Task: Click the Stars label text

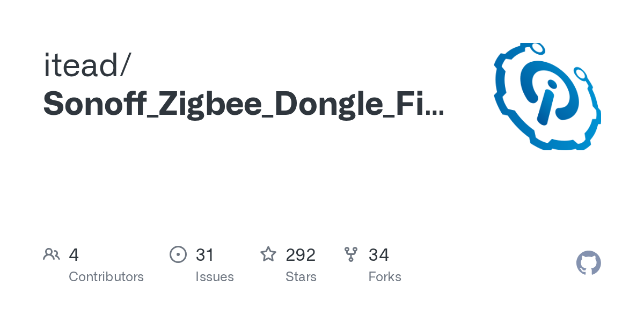Action: coord(301,277)
